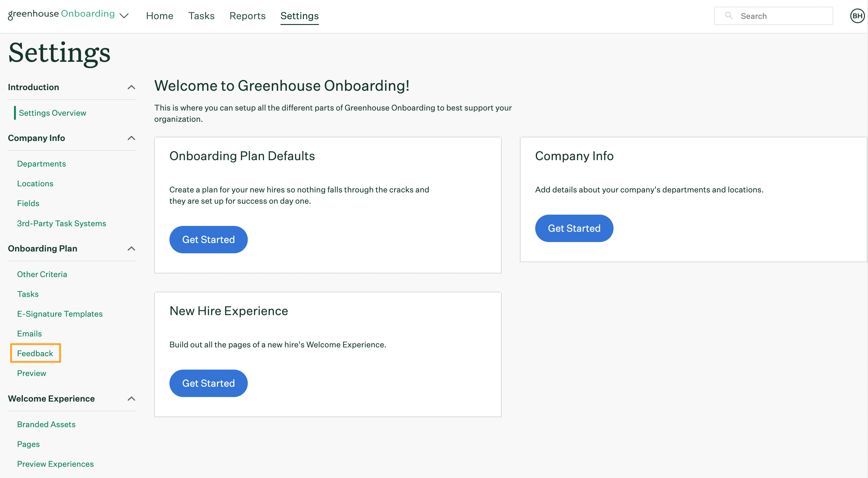Select the Locations settings link

tap(35, 184)
